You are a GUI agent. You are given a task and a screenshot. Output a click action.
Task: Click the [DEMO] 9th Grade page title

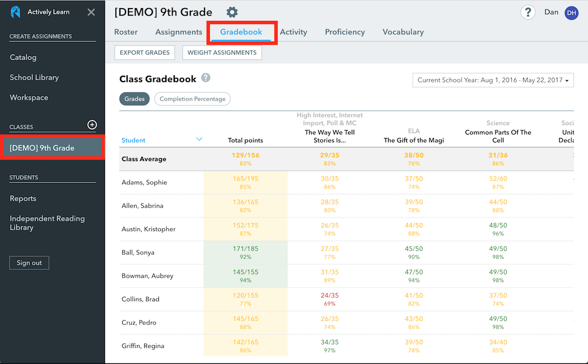(163, 12)
